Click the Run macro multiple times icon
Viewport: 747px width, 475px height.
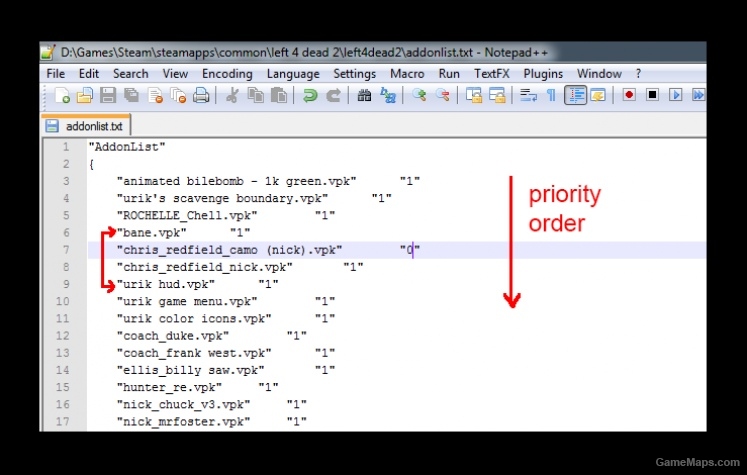698,95
